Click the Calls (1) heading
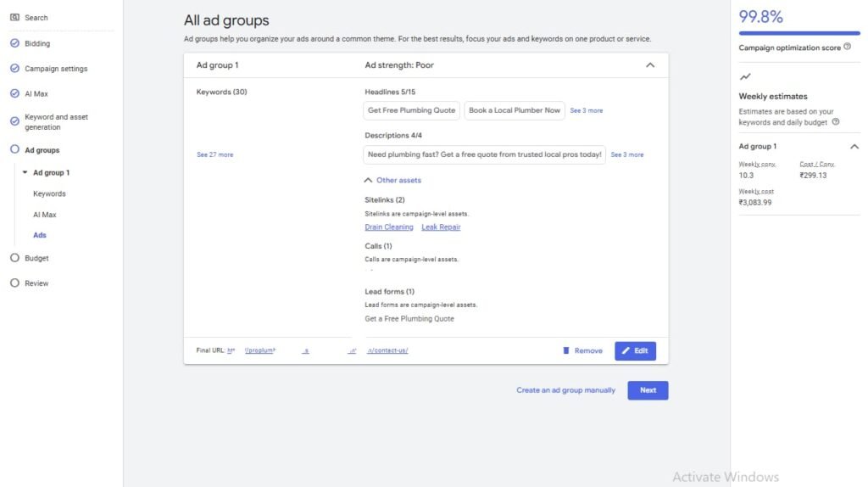The image size is (868, 487). click(378, 246)
